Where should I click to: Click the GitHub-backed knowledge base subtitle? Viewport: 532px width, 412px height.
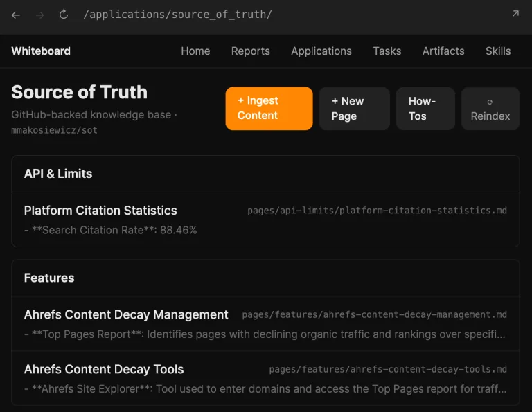point(94,115)
